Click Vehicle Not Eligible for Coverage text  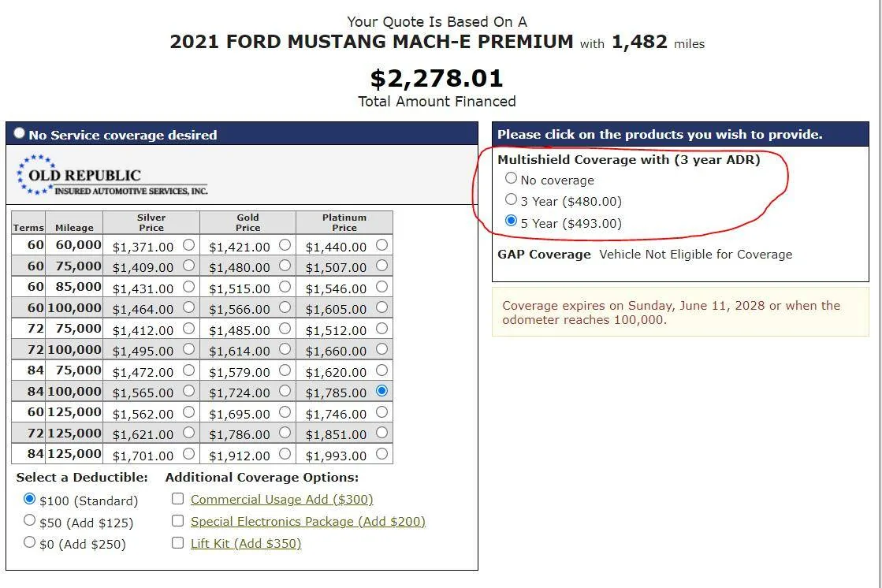pyautogui.click(x=696, y=255)
